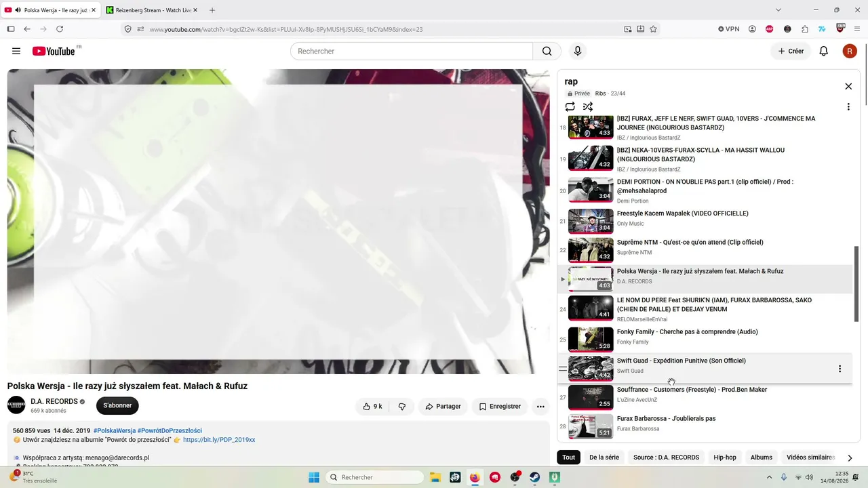Open the Adblock Plus extension
Screen dimensions: 868x488
pyautogui.click(x=770, y=29)
